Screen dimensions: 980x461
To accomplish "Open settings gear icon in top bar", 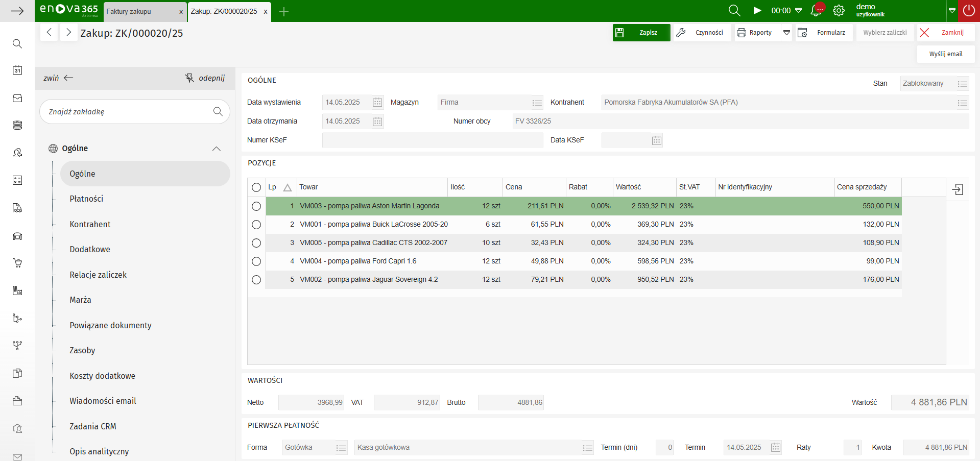I will coord(839,11).
